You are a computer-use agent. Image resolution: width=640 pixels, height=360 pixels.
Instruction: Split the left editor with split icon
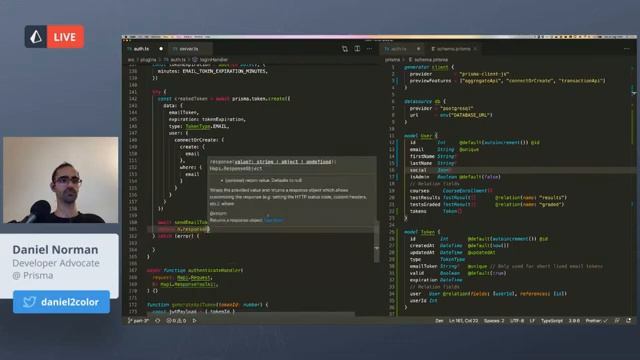[x=357, y=49]
